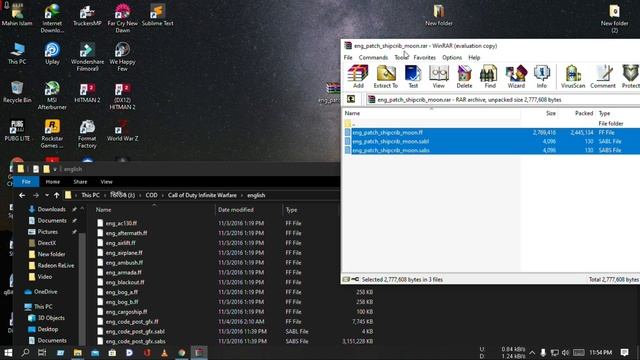
Task: Open WinRAR Favorites menu
Action: click(x=424, y=58)
